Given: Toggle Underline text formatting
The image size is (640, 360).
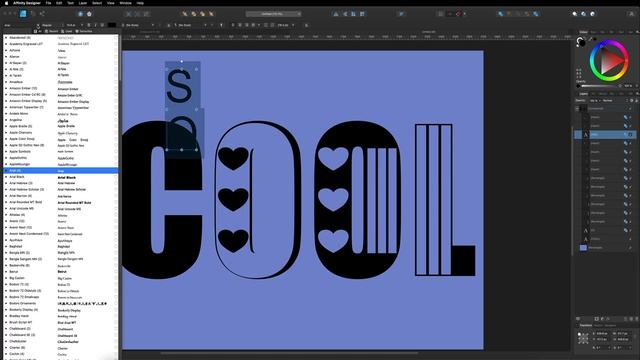Looking at the screenshot, I should click(x=102, y=25).
